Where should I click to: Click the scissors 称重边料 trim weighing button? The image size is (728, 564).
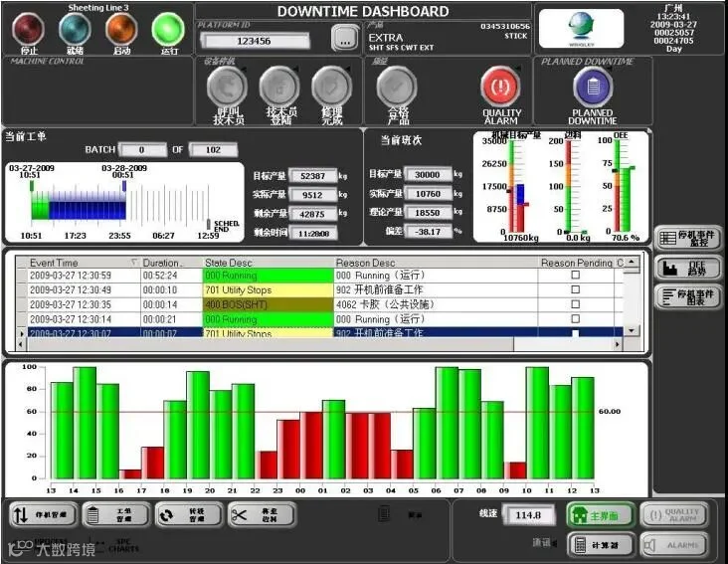pyautogui.click(x=262, y=515)
